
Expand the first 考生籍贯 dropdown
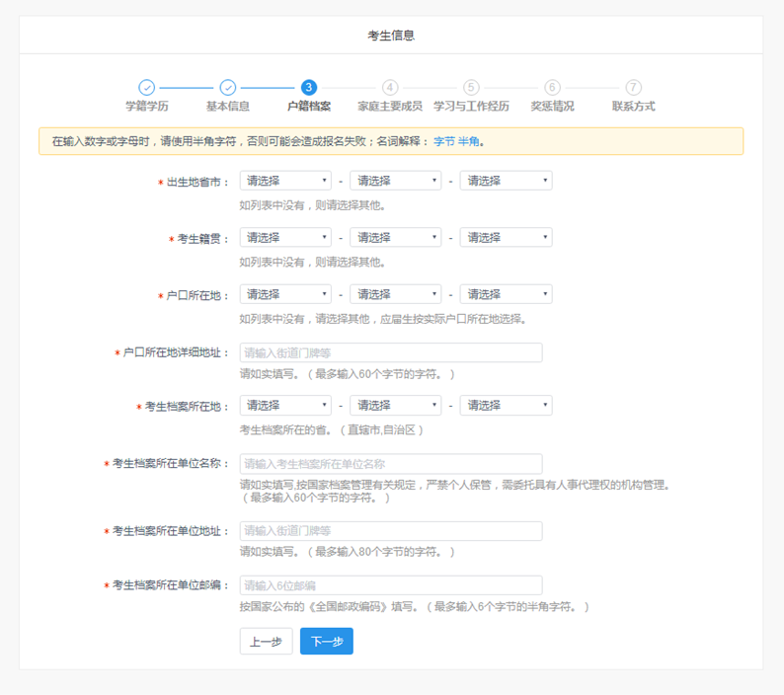[x=285, y=238]
